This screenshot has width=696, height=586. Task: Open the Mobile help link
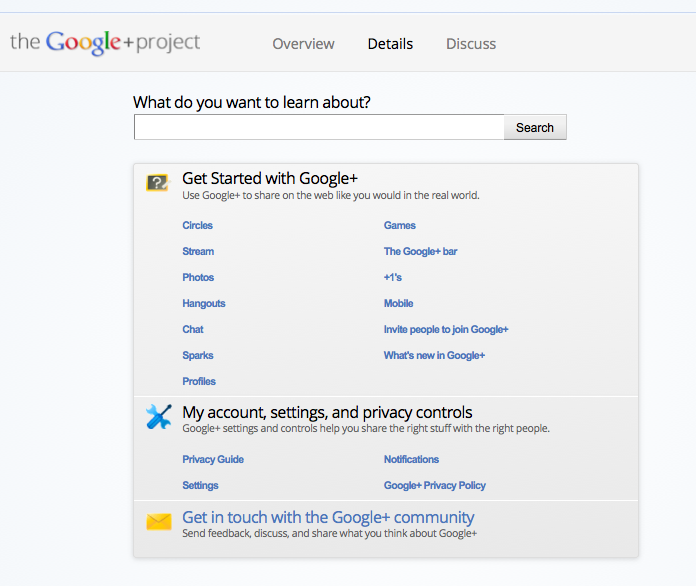pos(399,304)
